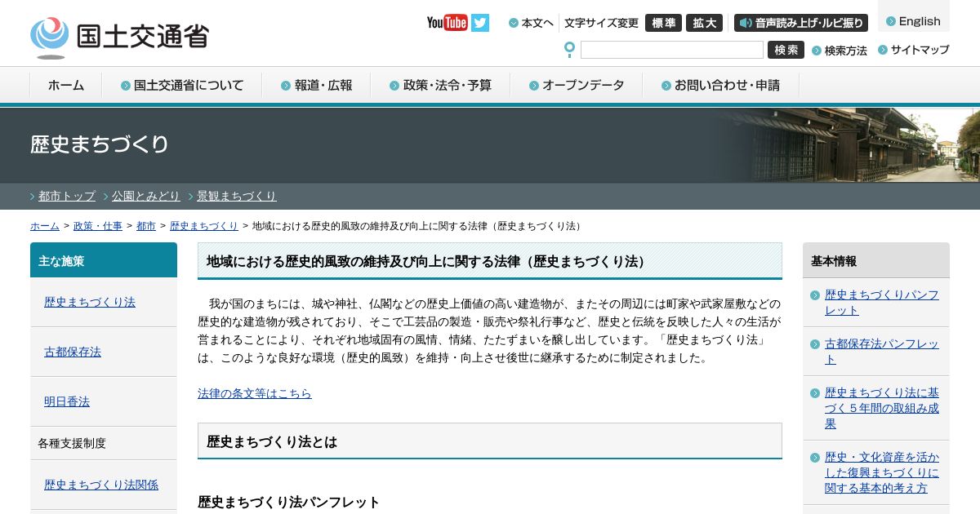The height and width of the screenshot is (514, 980).
Task: Open 報道・広報 menu
Action: click(316, 85)
